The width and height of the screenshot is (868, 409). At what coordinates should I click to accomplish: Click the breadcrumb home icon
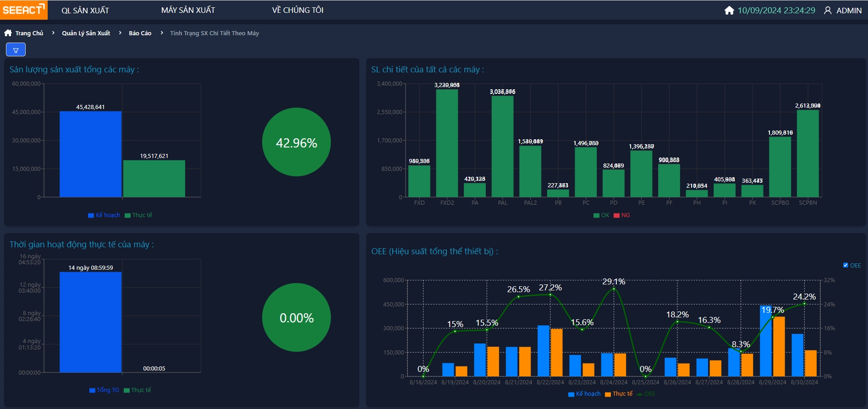click(x=8, y=33)
